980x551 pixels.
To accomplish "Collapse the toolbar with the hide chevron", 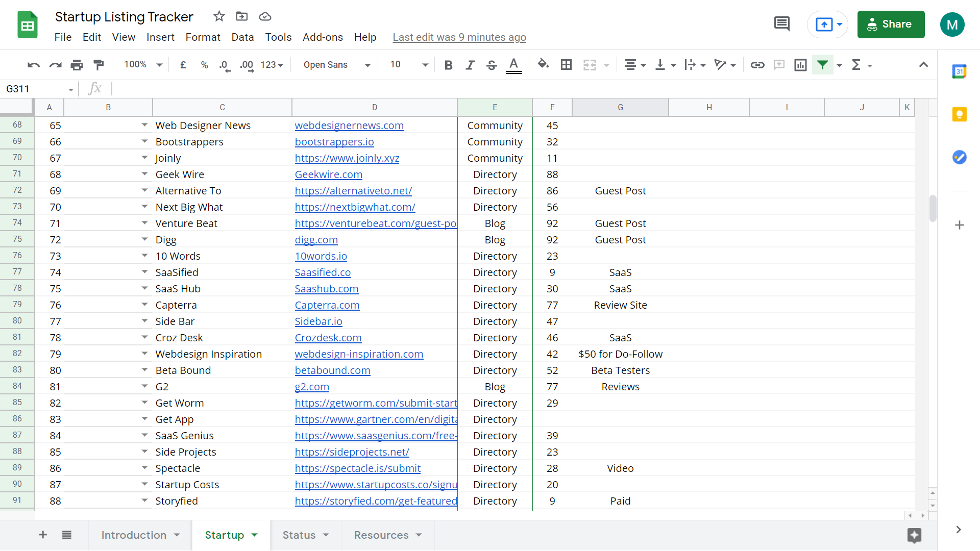I will [x=923, y=65].
